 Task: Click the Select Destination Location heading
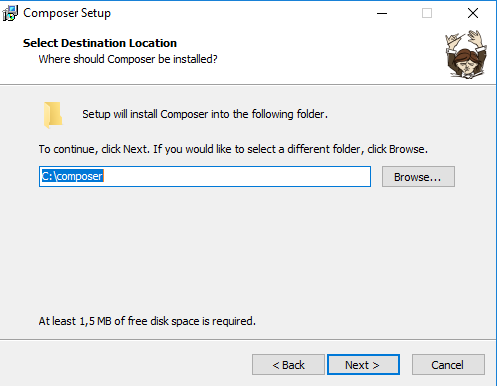pos(100,43)
